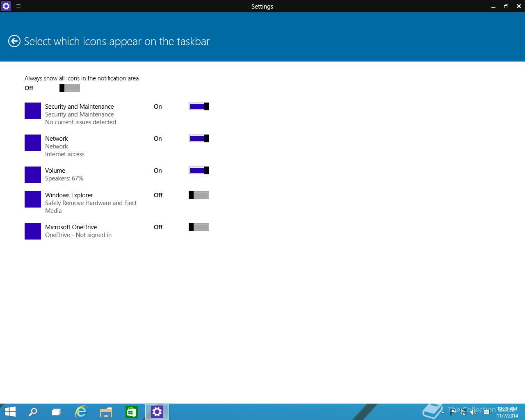525x420 pixels.
Task: Open the Store app from the taskbar
Action: (x=131, y=412)
